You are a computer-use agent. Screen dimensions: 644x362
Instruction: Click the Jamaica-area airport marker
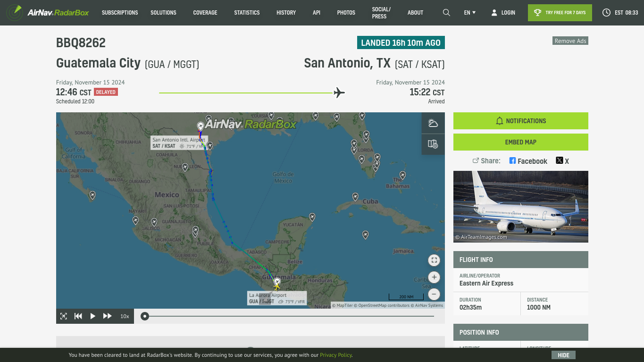click(365, 234)
